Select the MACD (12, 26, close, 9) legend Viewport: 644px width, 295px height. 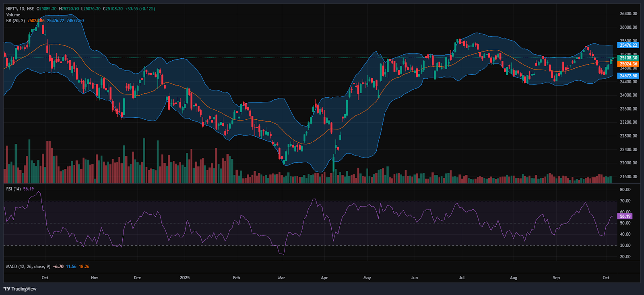(x=28, y=266)
